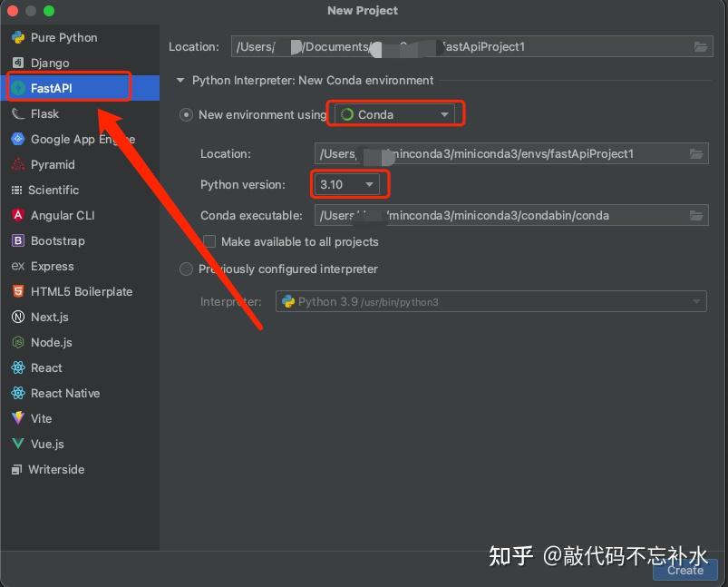Click the green maximize window button
Viewport: 728px width, 587px height.
click(49, 11)
